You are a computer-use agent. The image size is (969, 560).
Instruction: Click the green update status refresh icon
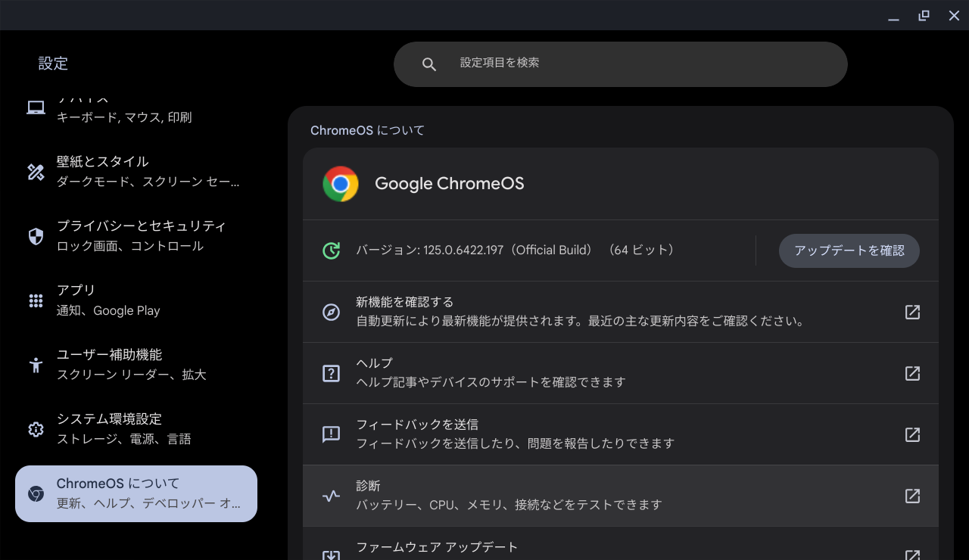[x=331, y=250]
